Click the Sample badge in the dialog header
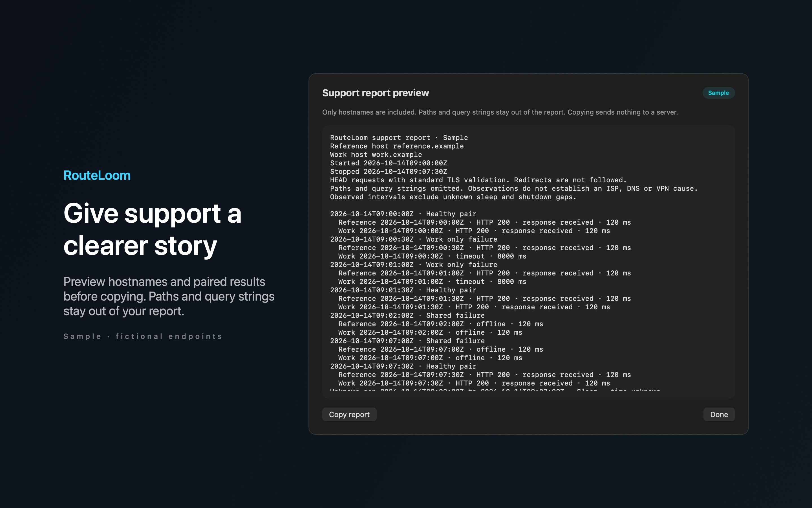 (x=718, y=93)
